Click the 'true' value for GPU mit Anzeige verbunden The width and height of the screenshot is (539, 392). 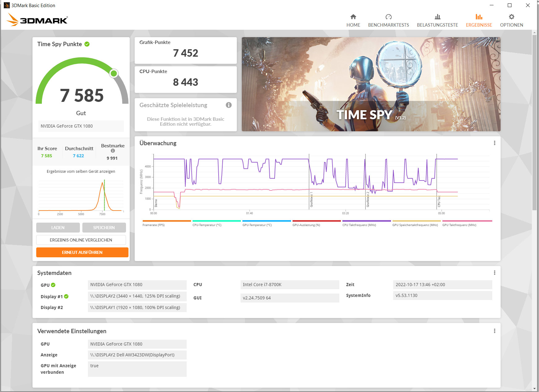pyautogui.click(x=137, y=369)
